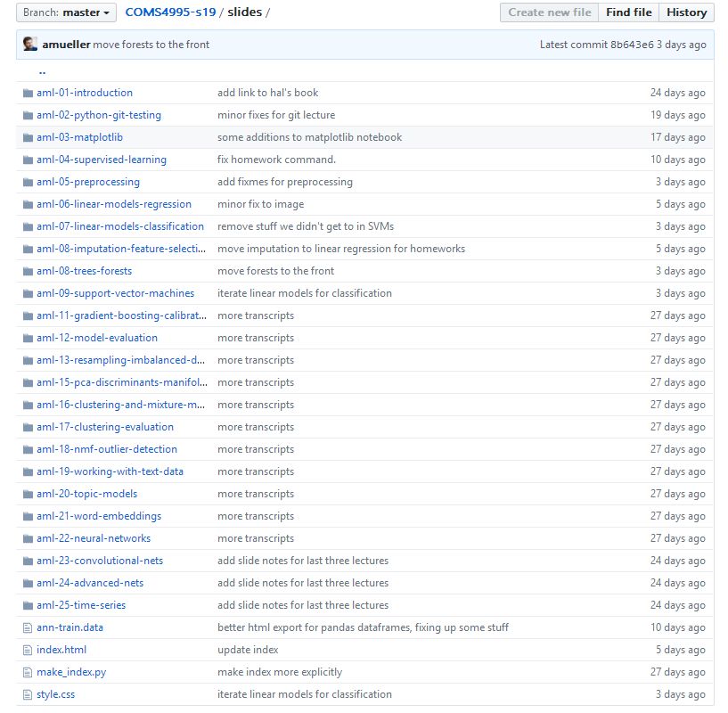The width and height of the screenshot is (728, 713).
Task: Go up to parent directory (..)
Action: click(42, 71)
